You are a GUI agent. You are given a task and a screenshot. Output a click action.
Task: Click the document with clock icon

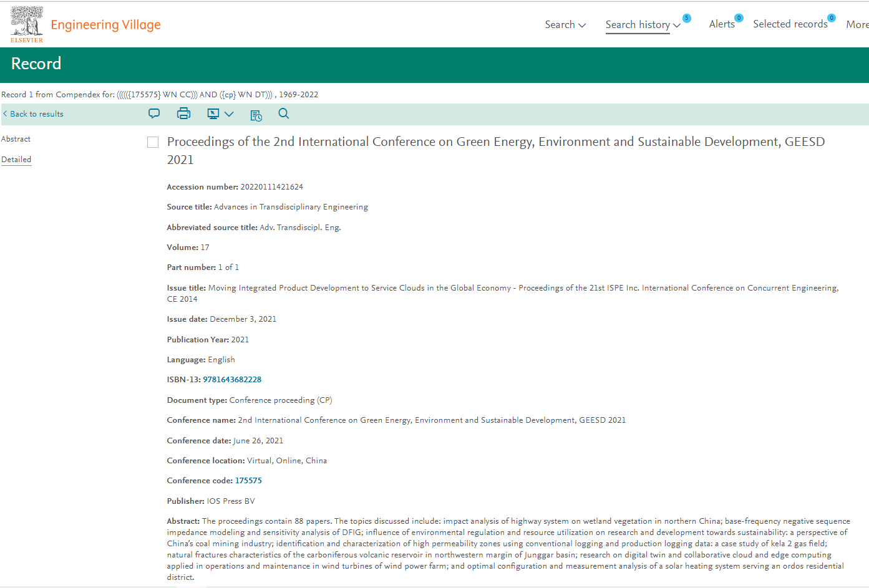[x=256, y=115]
